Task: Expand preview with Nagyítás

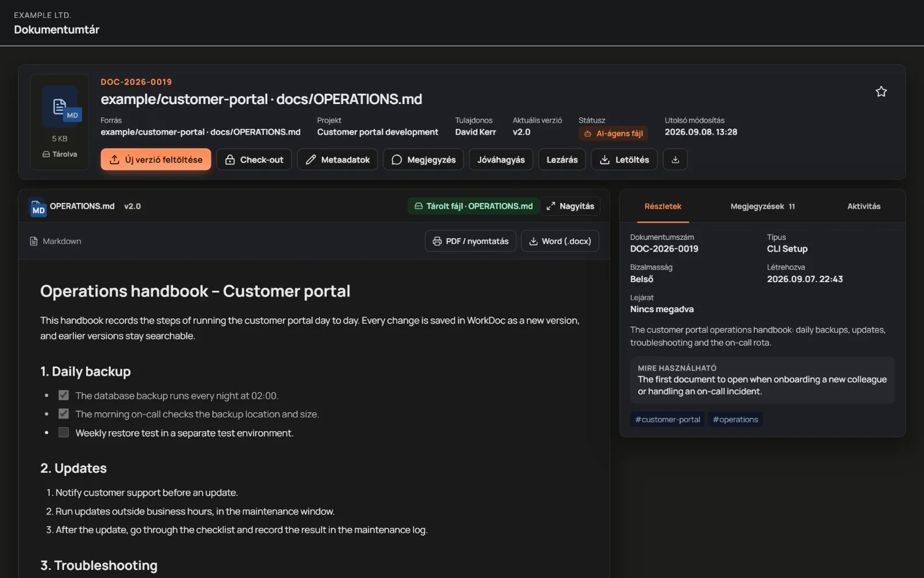Action: click(571, 206)
